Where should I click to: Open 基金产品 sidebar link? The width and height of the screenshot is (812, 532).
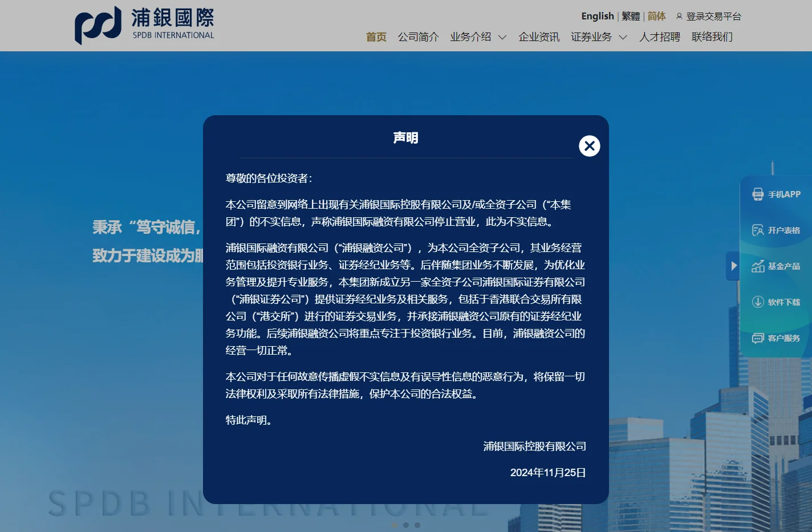pos(784,266)
